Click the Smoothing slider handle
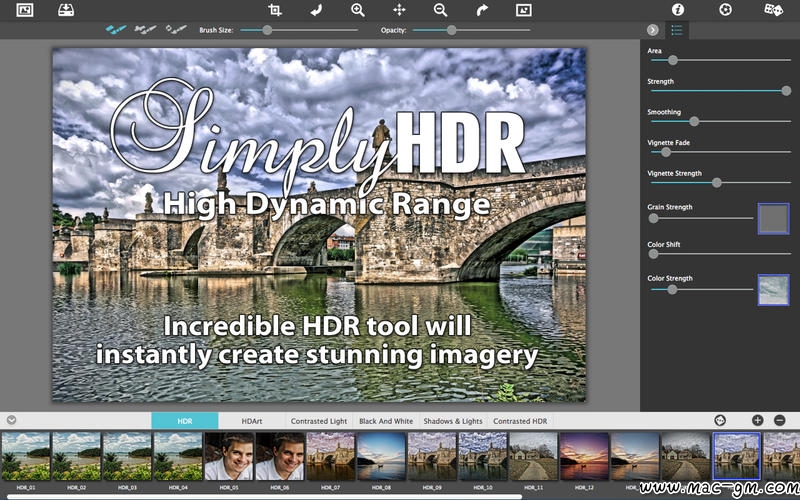The height and width of the screenshot is (500, 800). 694,121
